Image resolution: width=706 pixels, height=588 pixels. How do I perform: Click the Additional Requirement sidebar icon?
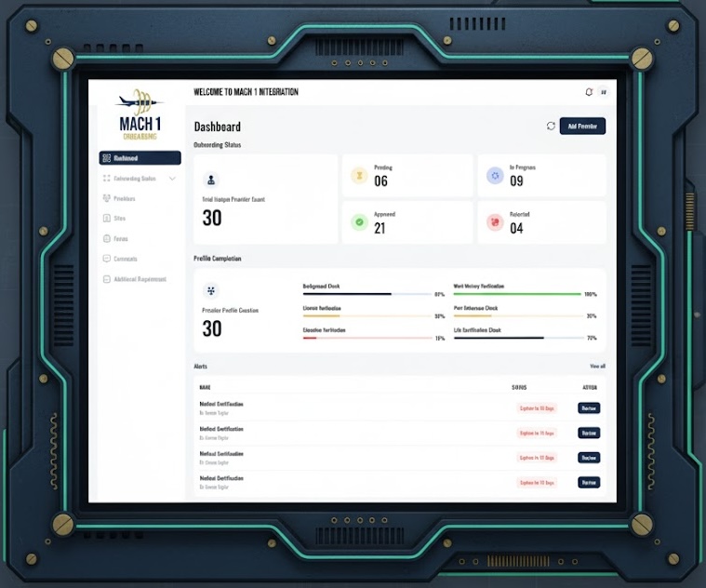click(x=107, y=279)
